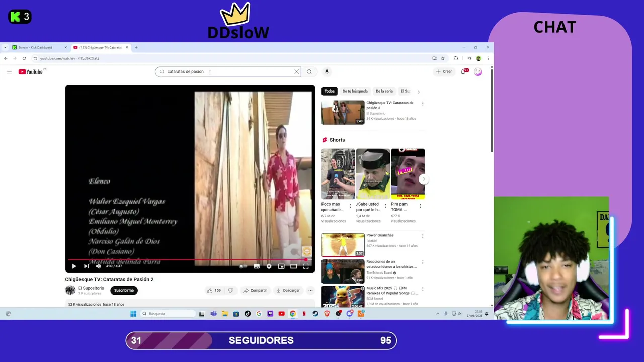Skip to the next video
644x362 pixels.
click(x=86, y=266)
